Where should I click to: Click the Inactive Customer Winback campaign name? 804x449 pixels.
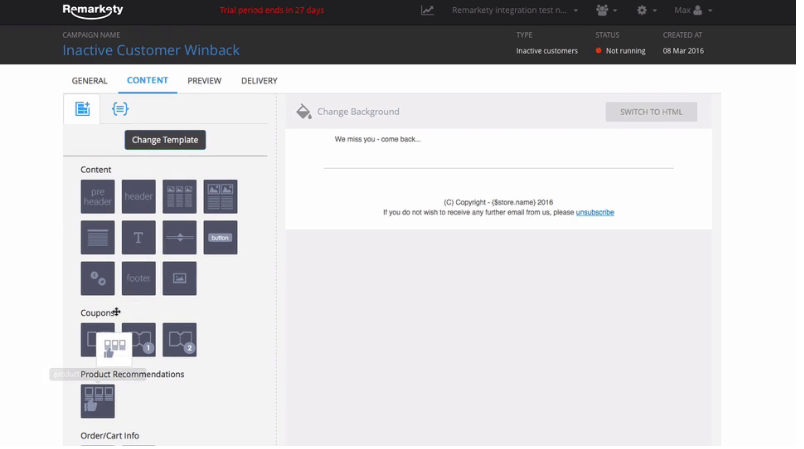(151, 50)
